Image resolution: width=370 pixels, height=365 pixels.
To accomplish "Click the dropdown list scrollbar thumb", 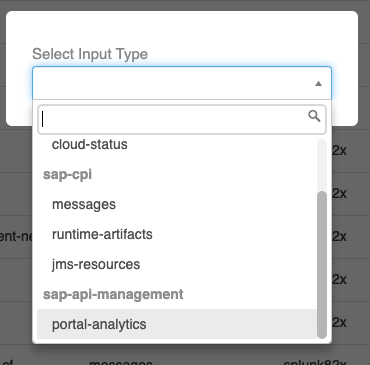I will [x=322, y=265].
